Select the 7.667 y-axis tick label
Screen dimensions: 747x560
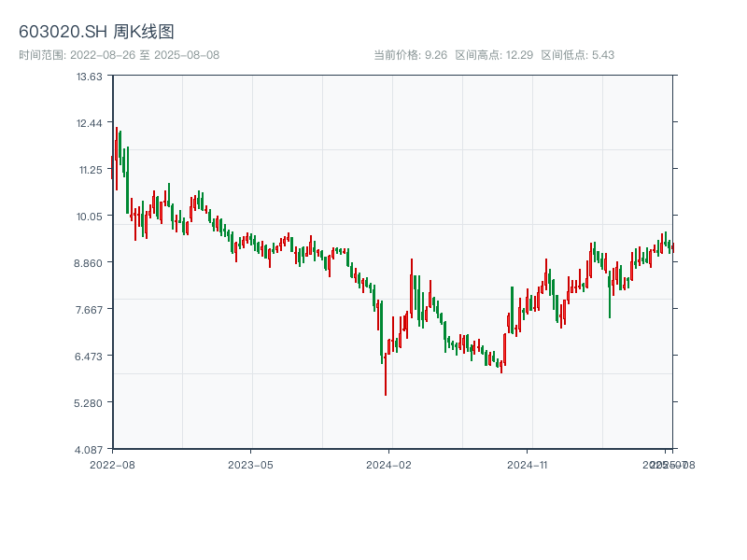coord(90,310)
